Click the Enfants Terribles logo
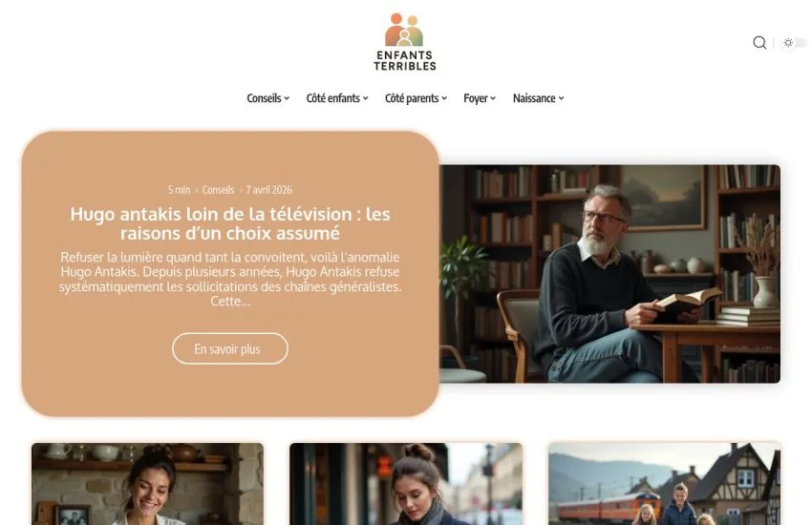 [x=405, y=42]
